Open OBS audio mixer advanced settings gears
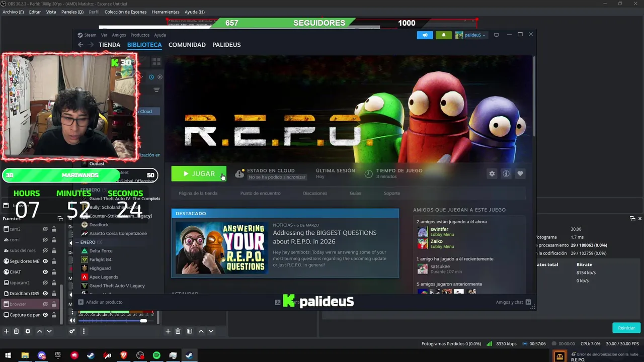Screen dimensions: 644x362 (72, 331)
